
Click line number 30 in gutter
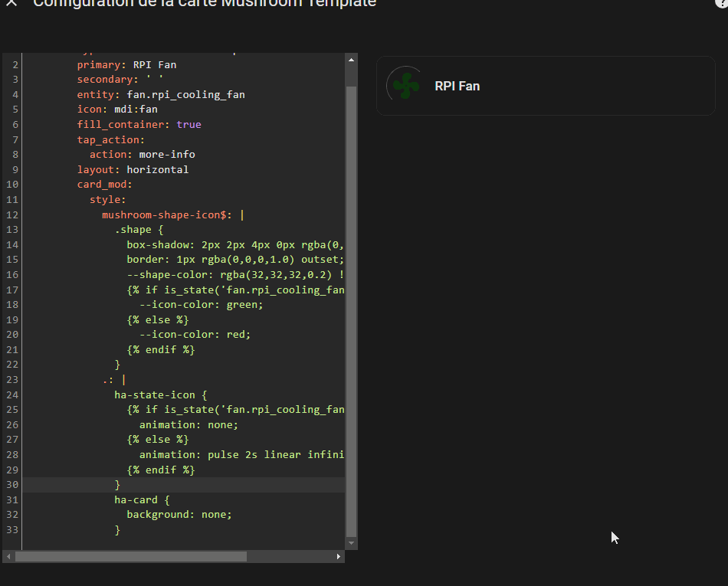[12, 484]
